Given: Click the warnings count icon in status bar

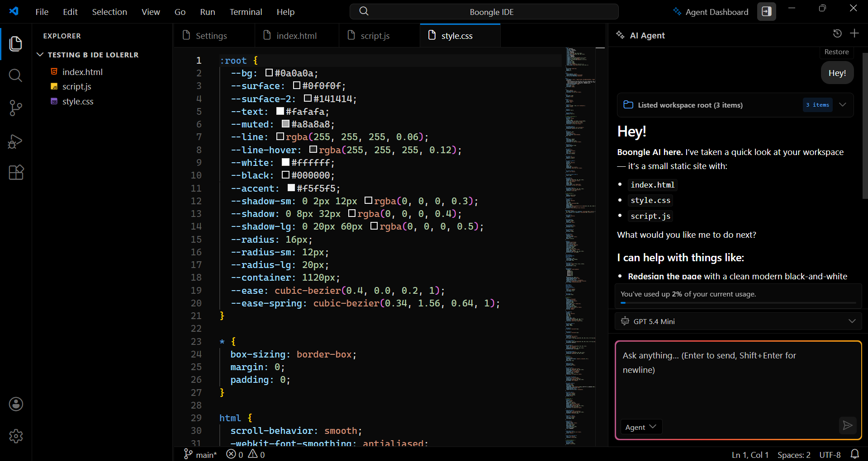Looking at the screenshot, I should pos(253,454).
